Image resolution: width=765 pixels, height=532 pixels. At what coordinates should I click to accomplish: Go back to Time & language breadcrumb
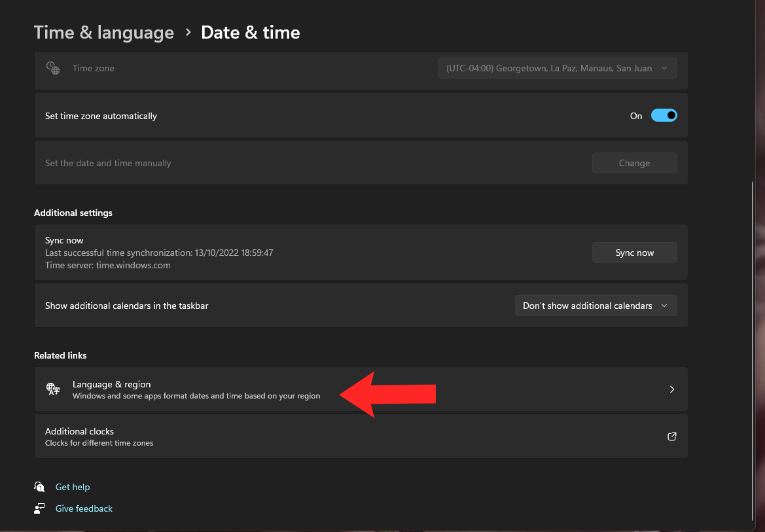pyautogui.click(x=104, y=32)
